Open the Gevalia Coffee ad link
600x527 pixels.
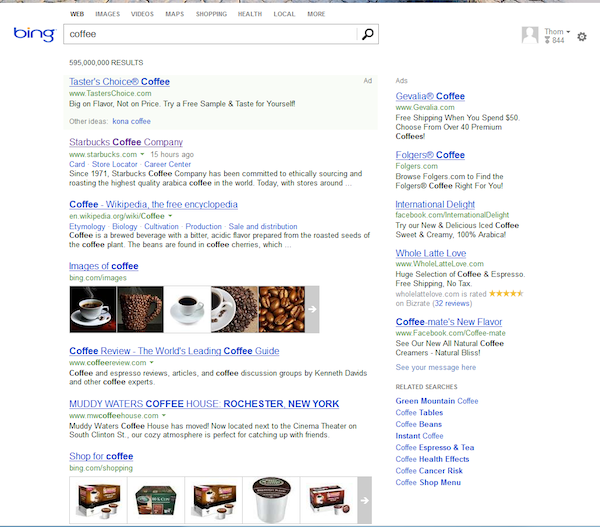(430, 96)
